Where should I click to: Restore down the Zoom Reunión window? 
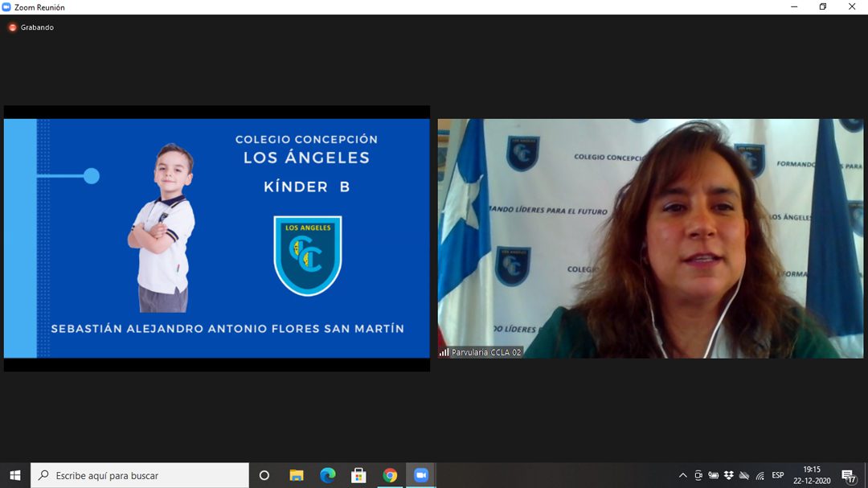822,7
